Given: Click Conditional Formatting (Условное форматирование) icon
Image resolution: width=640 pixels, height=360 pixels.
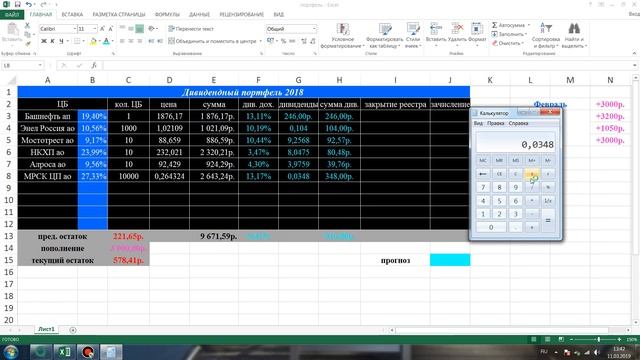Looking at the screenshot, I should pyautogui.click(x=343, y=29).
